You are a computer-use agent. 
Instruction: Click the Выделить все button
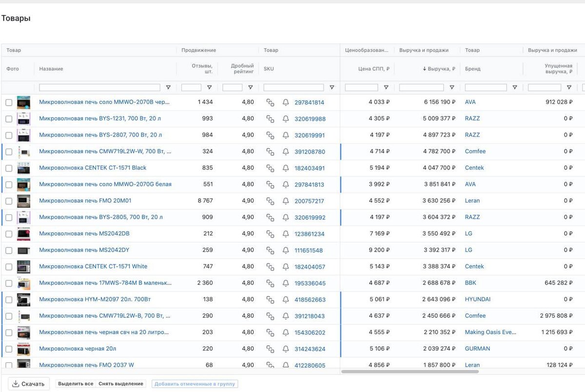coord(76,384)
